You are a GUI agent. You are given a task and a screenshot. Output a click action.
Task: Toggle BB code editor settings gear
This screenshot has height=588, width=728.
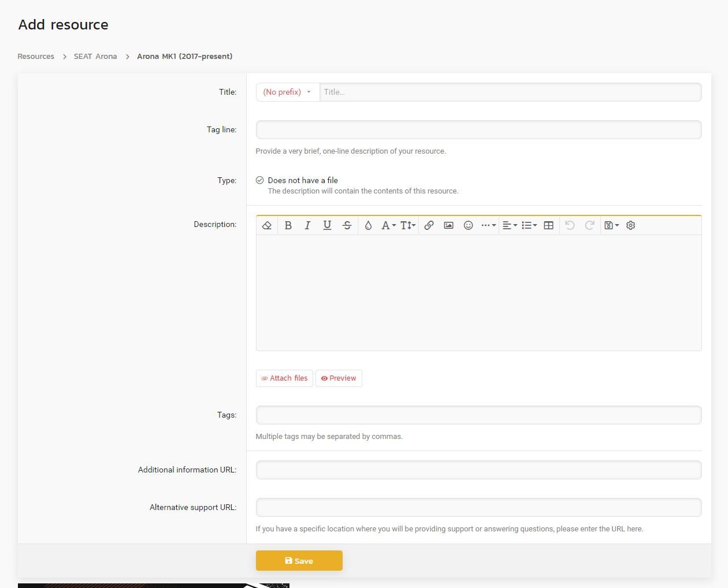pos(630,225)
